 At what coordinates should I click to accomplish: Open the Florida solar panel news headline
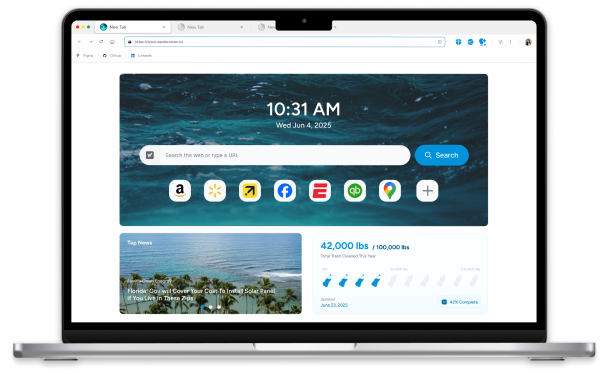click(x=201, y=294)
